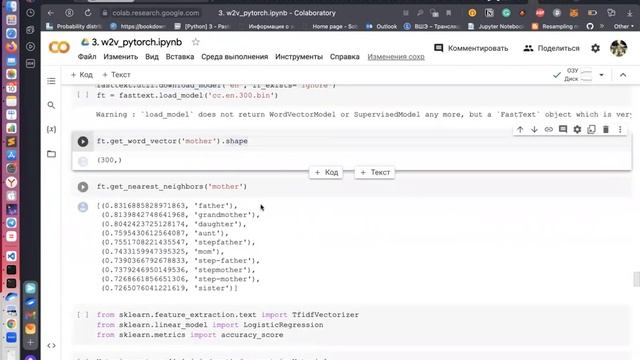Add a comment to the cell icon

[x=563, y=129]
